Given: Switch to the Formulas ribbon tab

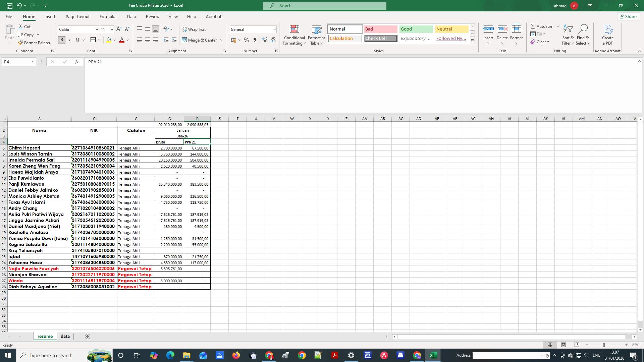Looking at the screenshot, I should (x=108, y=16).
